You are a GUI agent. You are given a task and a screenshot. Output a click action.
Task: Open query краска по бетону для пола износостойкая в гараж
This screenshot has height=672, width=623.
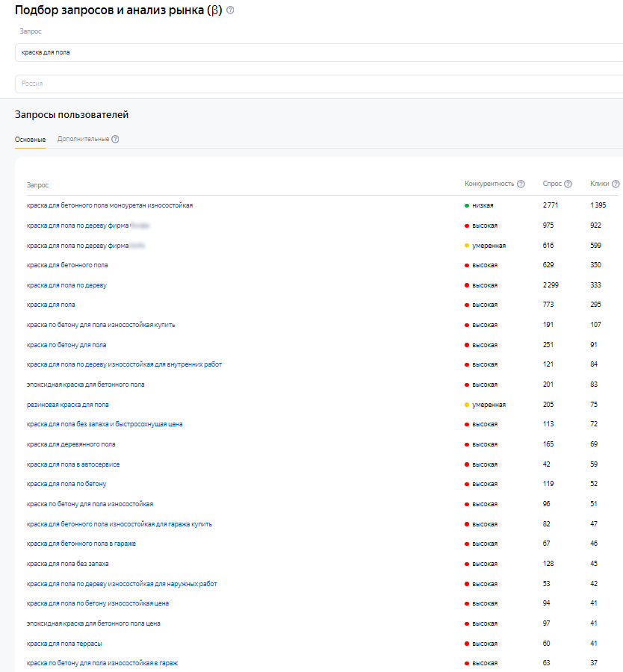102,663
